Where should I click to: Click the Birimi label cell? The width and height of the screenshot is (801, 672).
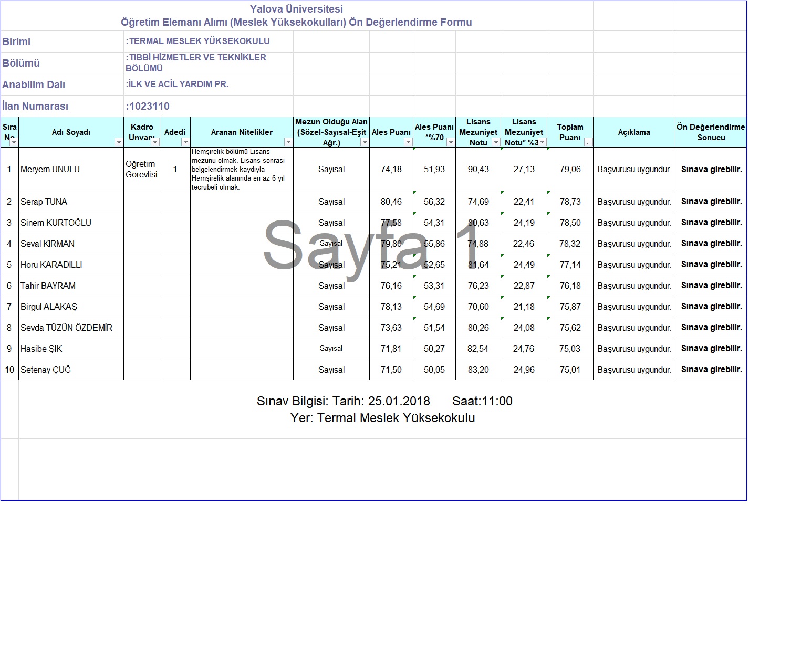62,41
